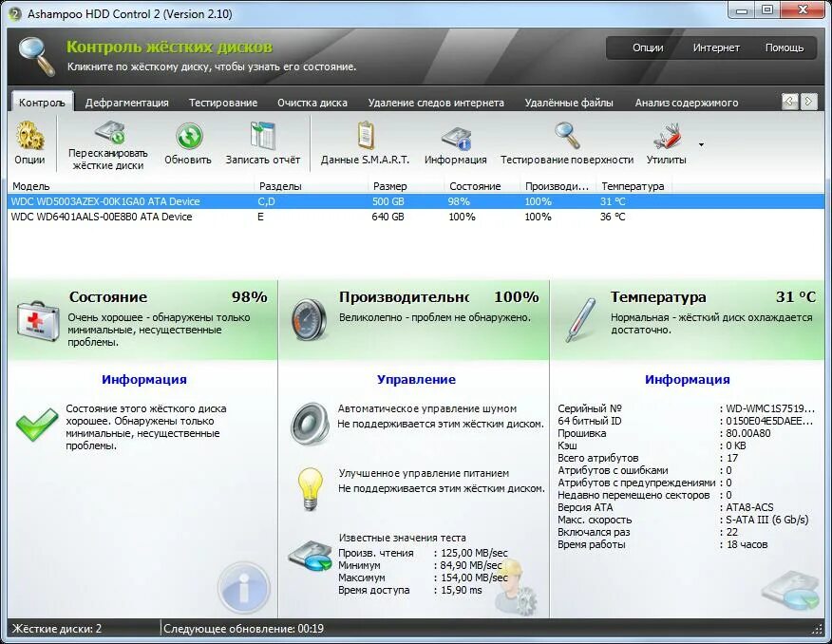Click the Автоматическое управление шумом label
The image size is (832, 644).
(427, 408)
